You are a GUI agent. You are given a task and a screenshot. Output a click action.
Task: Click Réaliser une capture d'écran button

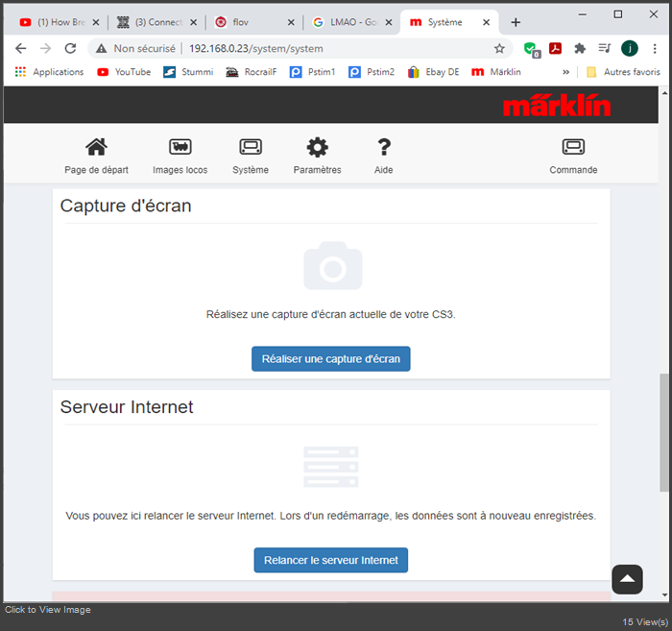331,359
